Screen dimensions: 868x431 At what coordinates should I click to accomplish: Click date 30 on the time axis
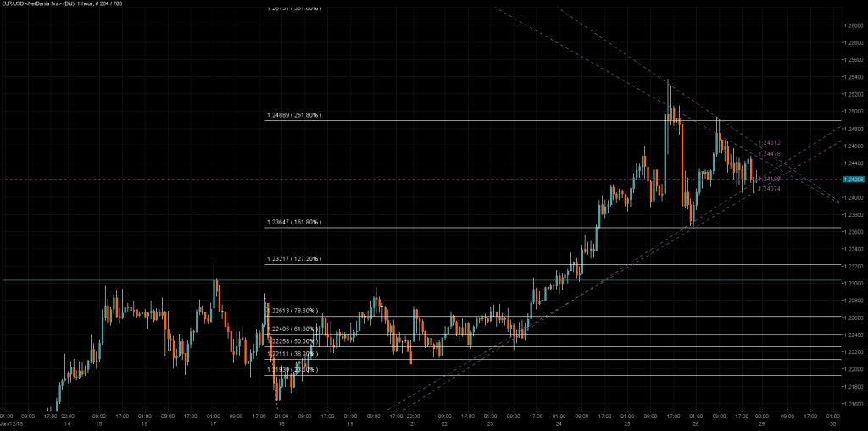pos(835,424)
